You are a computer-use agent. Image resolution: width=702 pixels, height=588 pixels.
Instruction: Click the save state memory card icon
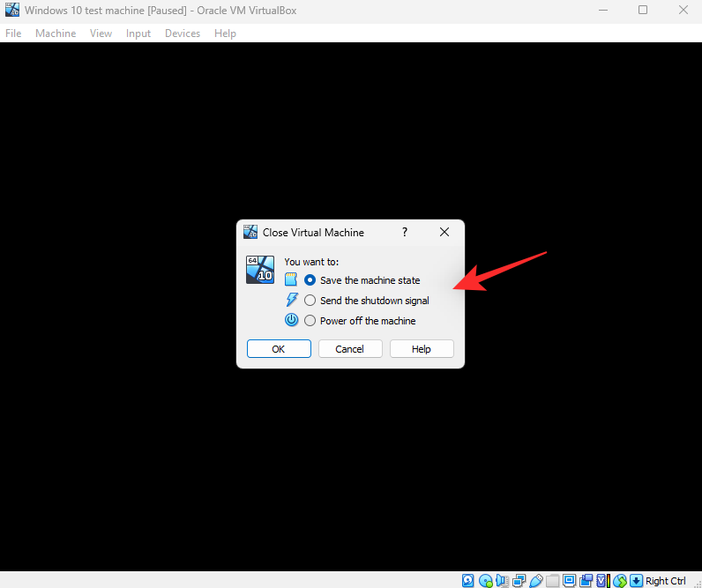(x=291, y=279)
